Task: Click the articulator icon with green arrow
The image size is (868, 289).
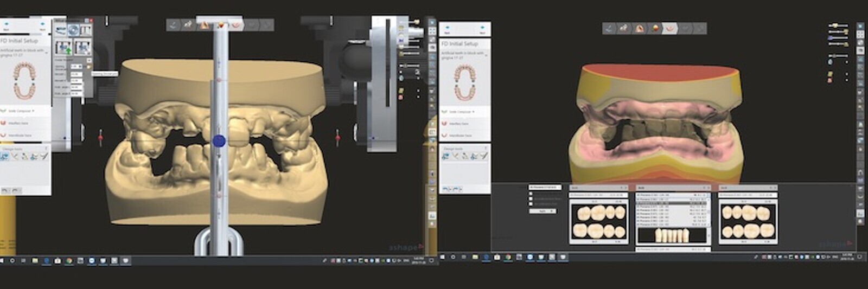Action: pos(64,48)
